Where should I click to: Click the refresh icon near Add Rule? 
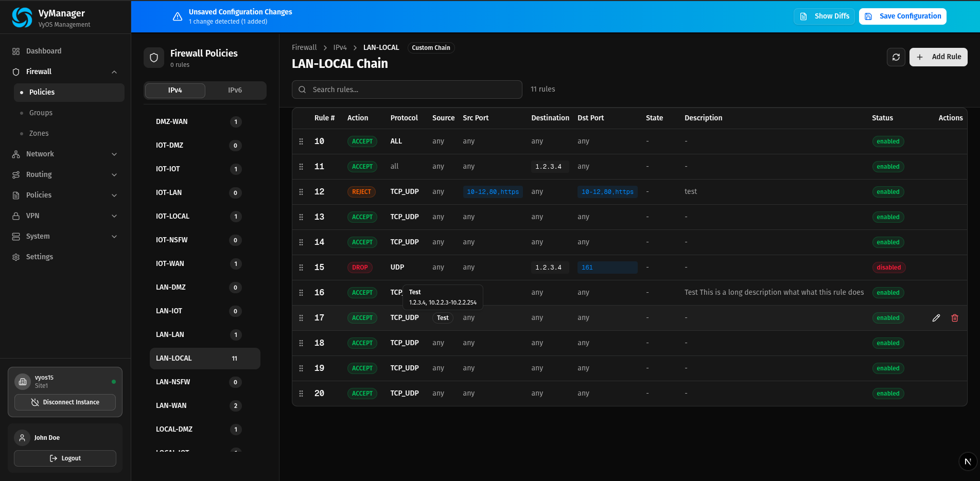(896, 57)
